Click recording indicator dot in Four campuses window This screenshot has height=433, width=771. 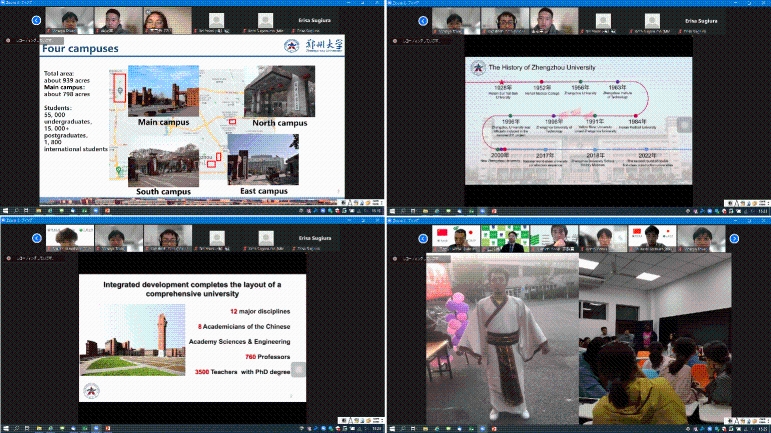(8, 40)
